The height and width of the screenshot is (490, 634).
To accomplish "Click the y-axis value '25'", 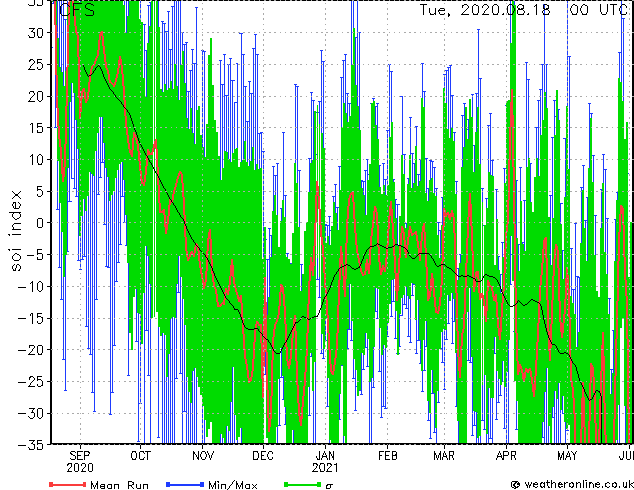I will pos(36,65).
